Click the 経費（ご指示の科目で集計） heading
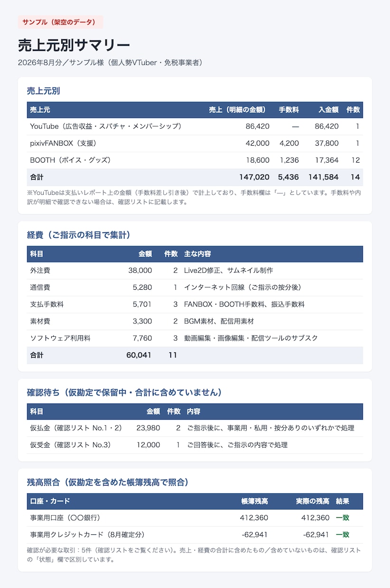 (x=79, y=235)
